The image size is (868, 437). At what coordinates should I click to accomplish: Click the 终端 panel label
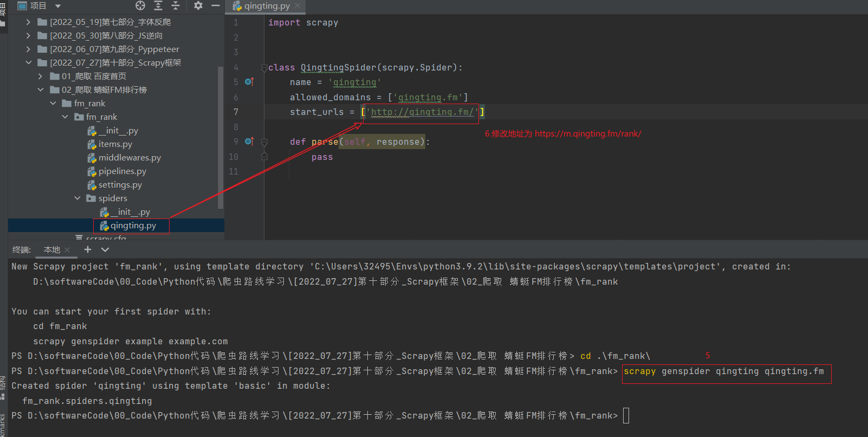21,250
